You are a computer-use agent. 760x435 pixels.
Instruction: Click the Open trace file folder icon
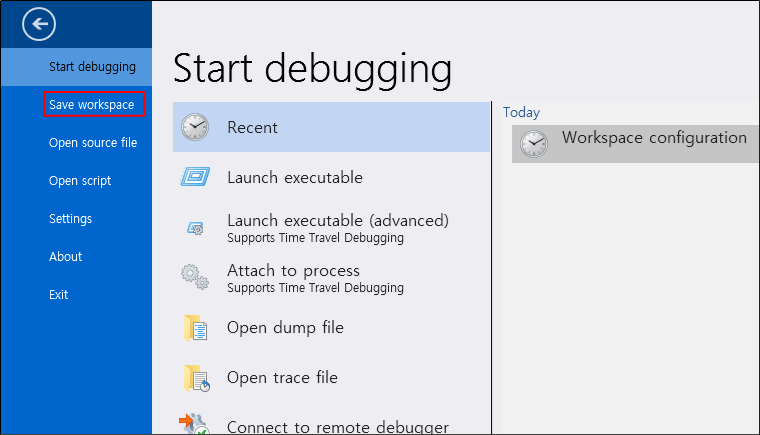(x=195, y=378)
